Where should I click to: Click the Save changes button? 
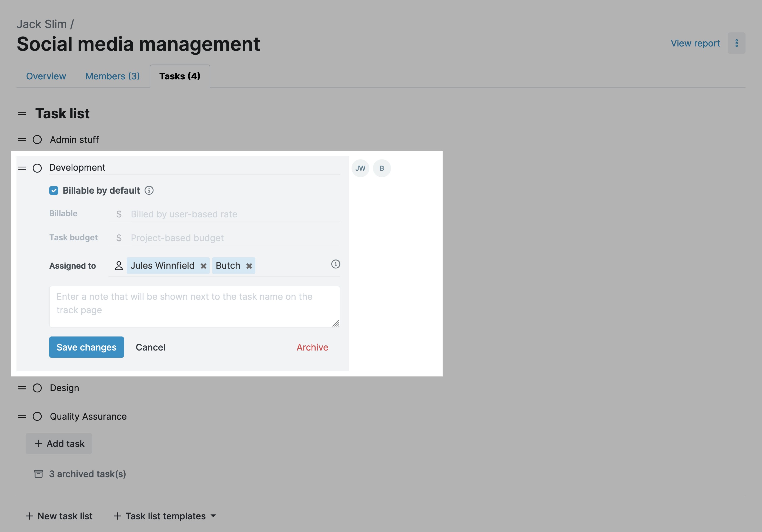pos(86,347)
